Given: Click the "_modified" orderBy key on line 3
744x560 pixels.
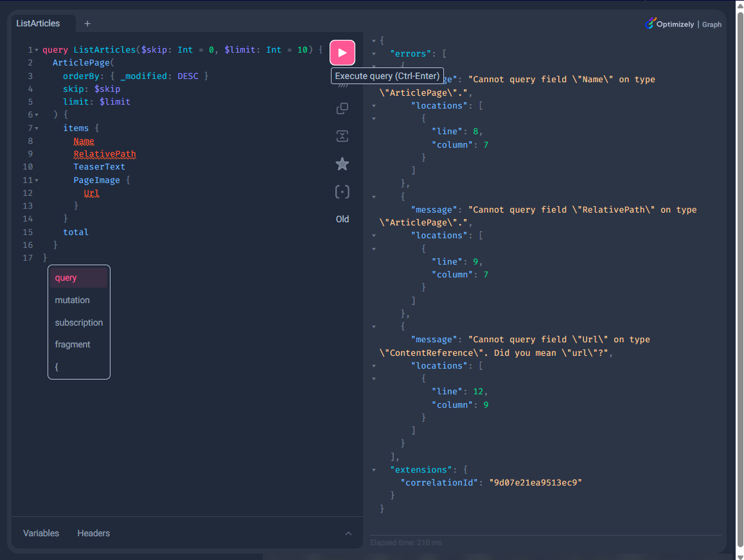Looking at the screenshot, I should pyautogui.click(x=143, y=76).
